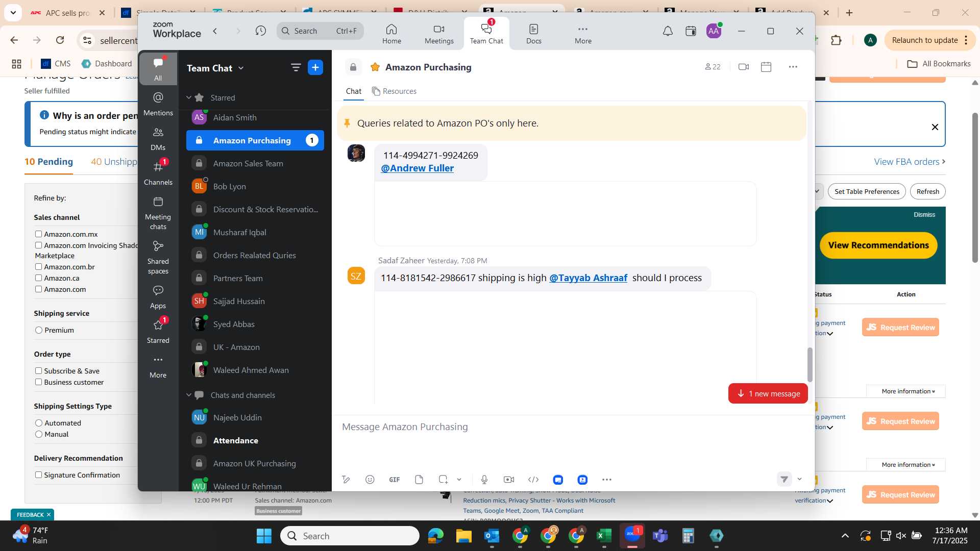Switch to Zoom Docs tab
The width and height of the screenshot is (980, 551).
click(533, 34)
